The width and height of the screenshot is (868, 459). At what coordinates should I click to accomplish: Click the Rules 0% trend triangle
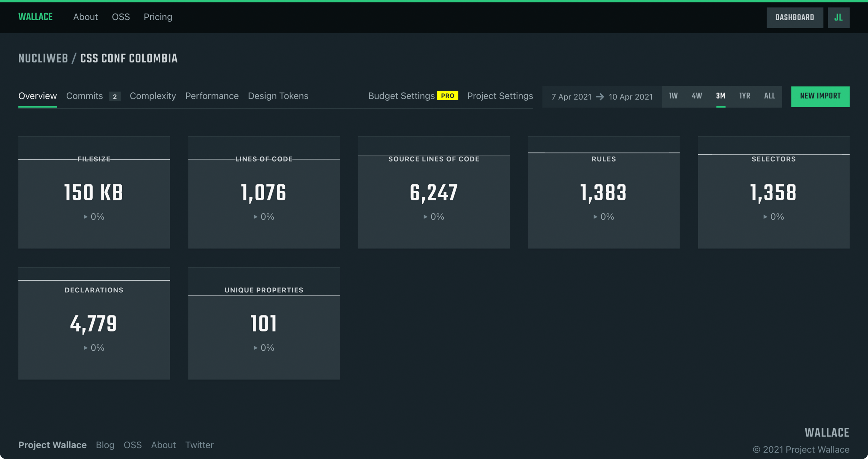click(595, 217)
